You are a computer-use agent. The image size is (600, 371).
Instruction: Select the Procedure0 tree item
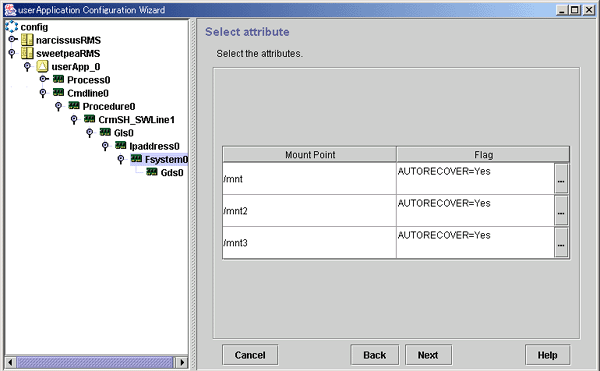(x=109, y=106)
